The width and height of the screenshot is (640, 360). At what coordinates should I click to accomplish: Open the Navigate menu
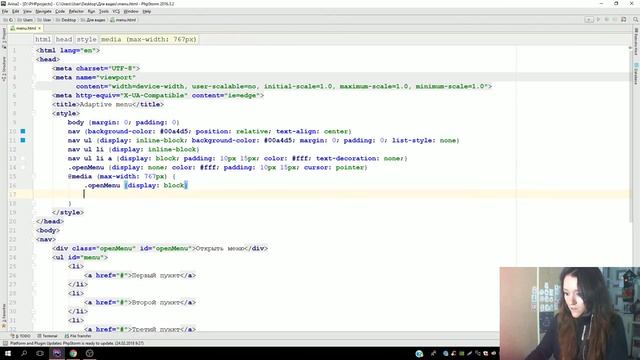tap(43, 11)
